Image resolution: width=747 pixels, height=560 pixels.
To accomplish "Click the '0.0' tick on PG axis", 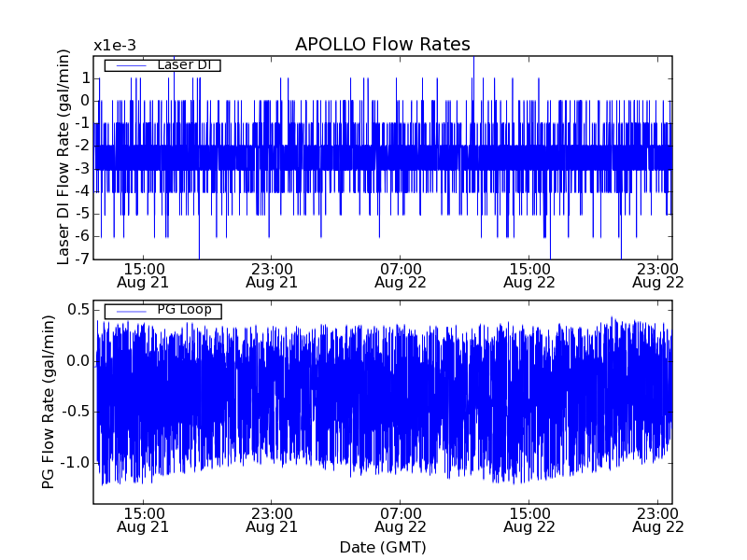I will click(x=78, y=360).
